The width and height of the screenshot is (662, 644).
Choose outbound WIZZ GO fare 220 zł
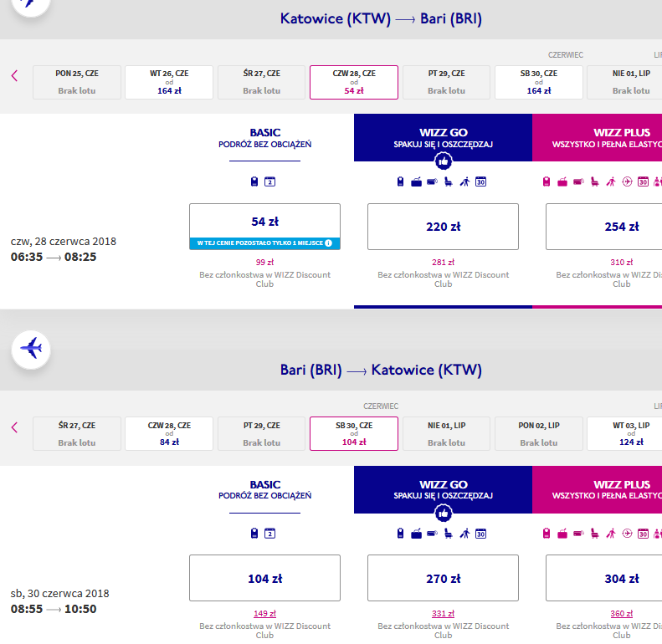pyautogui.click(x=443, y=227)
